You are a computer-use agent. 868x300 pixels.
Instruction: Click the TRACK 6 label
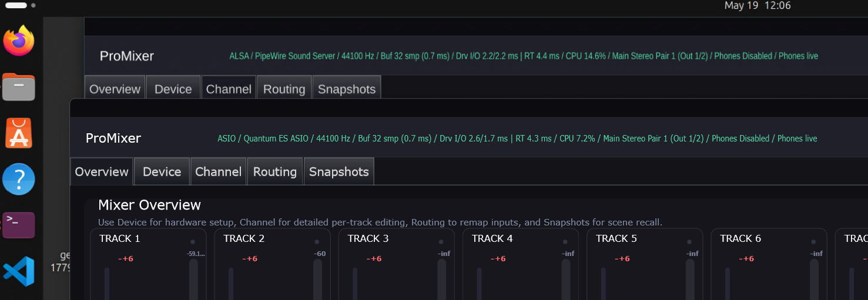pyautogui.click(x=740, y=238)
